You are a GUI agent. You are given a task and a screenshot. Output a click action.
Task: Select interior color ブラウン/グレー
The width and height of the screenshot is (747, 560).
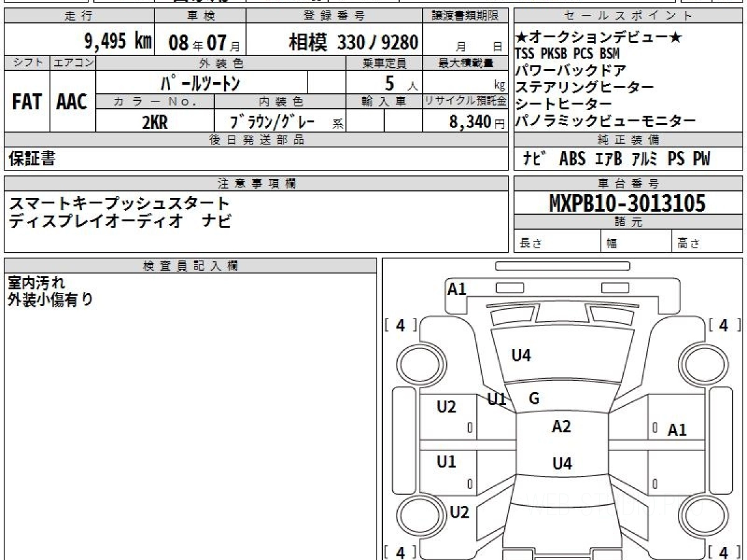[272, 122]
